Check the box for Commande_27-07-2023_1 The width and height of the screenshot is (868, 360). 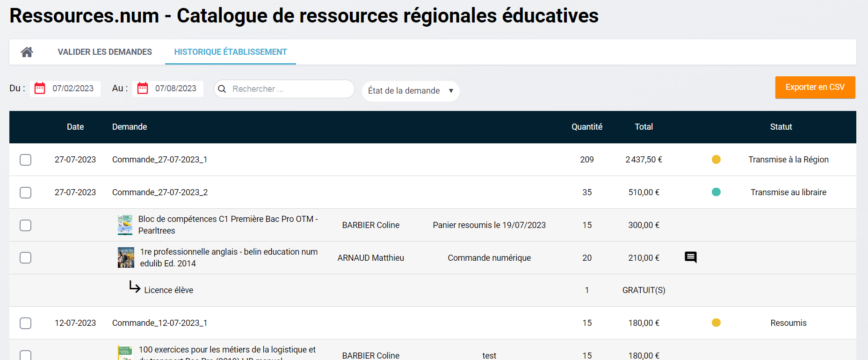[26, 160]
